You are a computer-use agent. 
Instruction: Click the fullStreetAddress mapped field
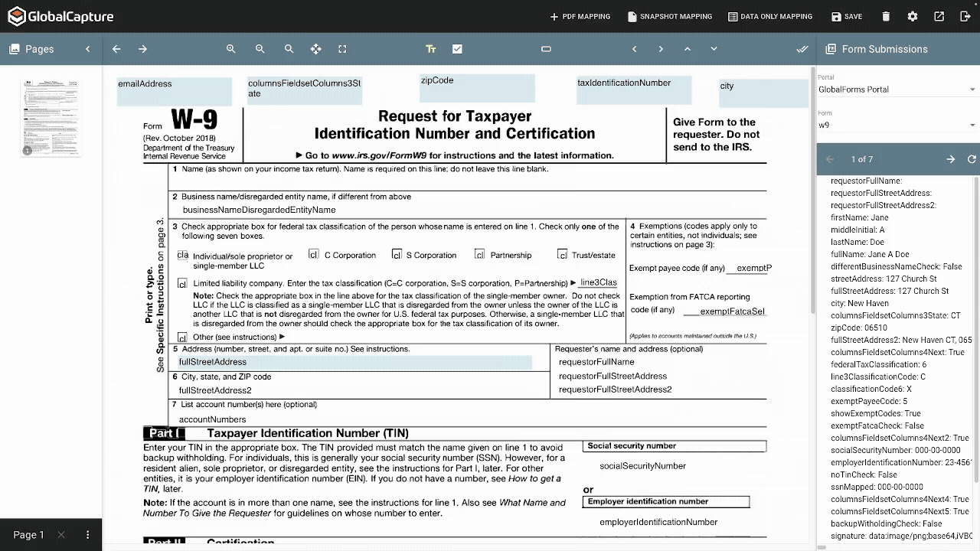(355, 362)
